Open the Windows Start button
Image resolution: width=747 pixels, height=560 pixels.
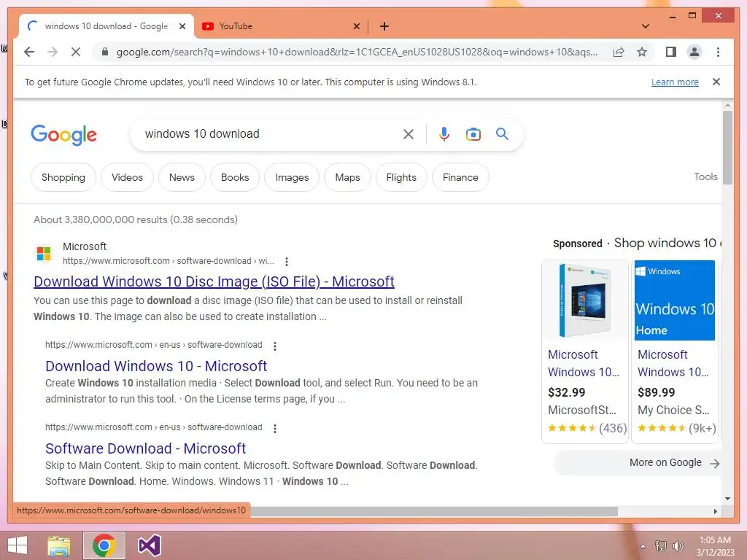[18, 545]
